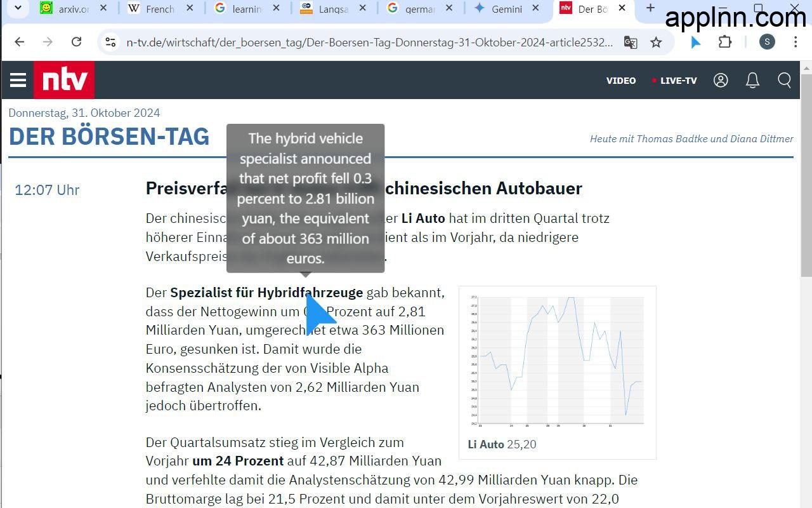Close the Langsa tab

pos(362,8)
